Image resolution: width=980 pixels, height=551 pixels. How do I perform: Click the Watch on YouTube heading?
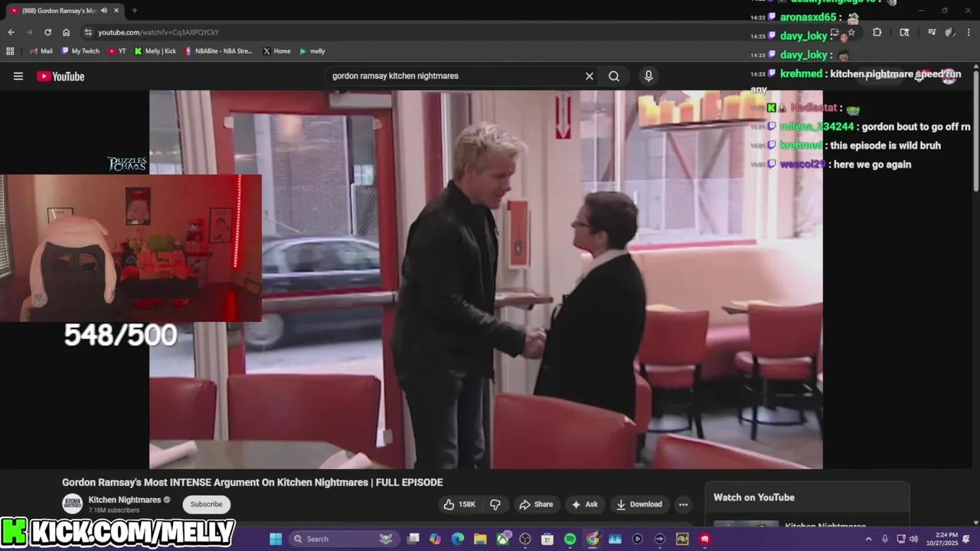pos(754,497)
